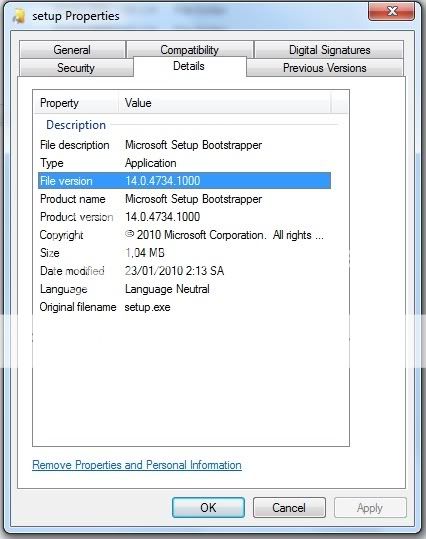Screen dimensions: 426x539
Task: Close the setup Properties dialog
Action: 391,11
